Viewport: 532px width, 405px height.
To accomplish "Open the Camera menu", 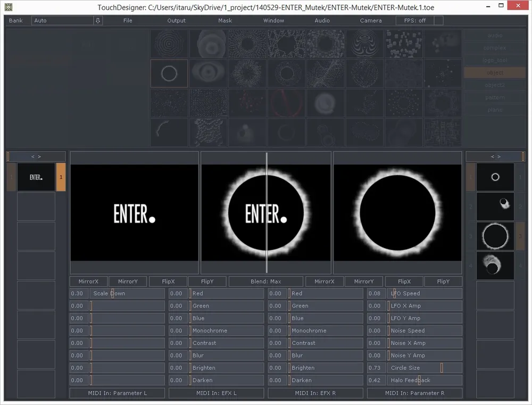I will [x=370, y=20].
